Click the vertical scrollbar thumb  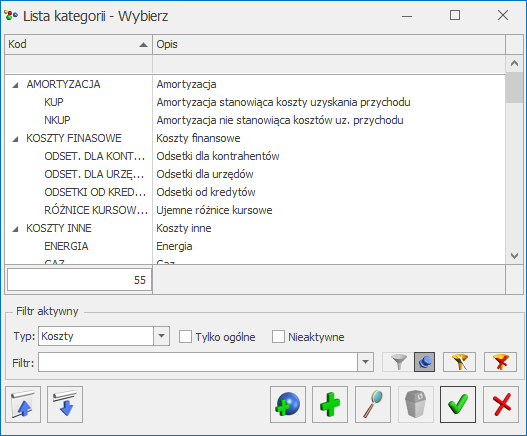coord(514,88)
